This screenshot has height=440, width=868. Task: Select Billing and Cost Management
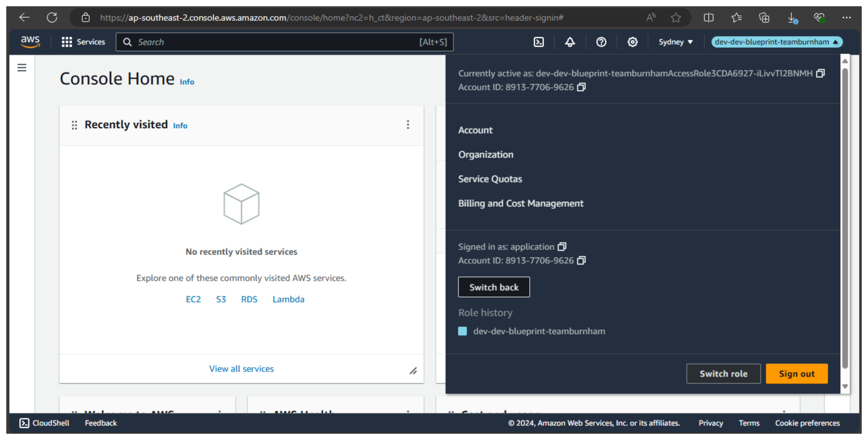pyautogui.click(x=521, y=203)
